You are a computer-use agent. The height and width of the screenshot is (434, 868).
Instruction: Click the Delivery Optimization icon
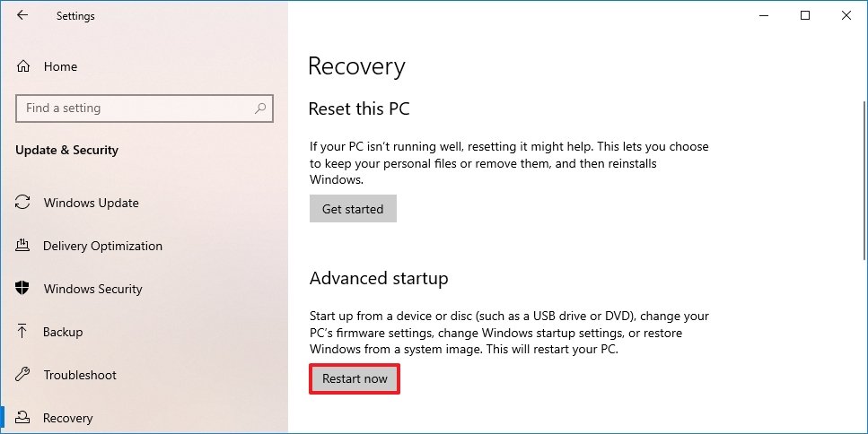point(22,245)
